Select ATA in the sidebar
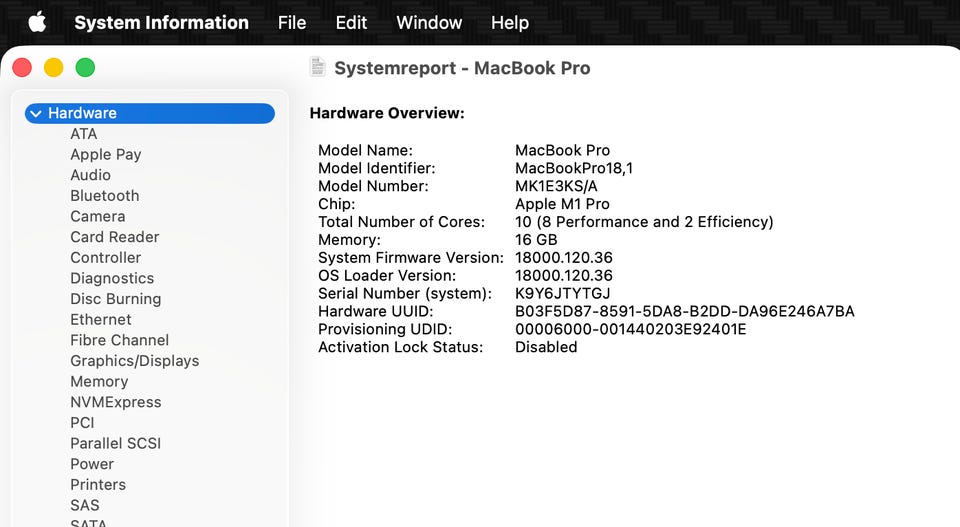The image size is (960, 527). (84, 134)
